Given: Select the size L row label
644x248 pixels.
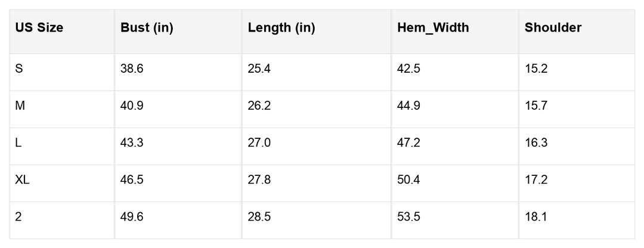Looking at the screenshot, I should (x=18, y=142).
